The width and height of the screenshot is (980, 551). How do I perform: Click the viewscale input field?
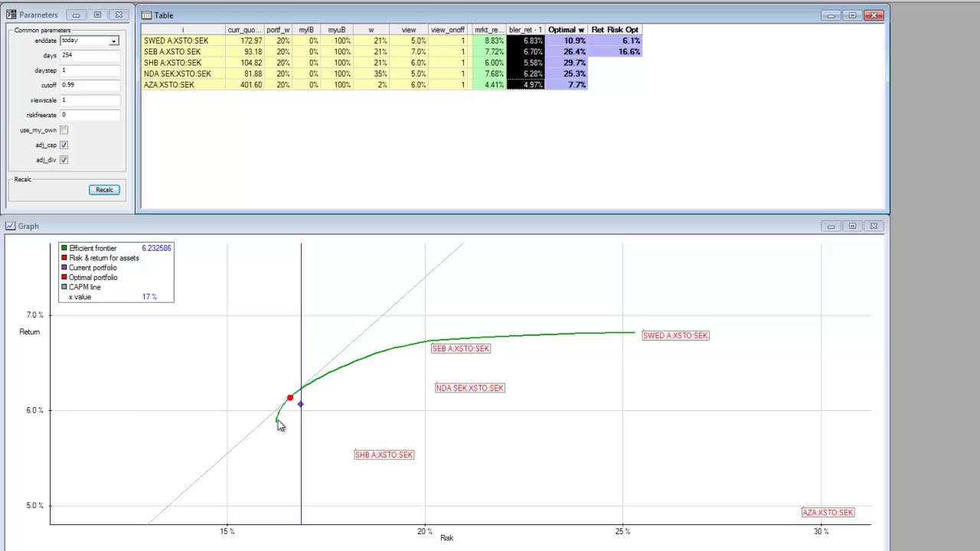[x=90, y=100]
